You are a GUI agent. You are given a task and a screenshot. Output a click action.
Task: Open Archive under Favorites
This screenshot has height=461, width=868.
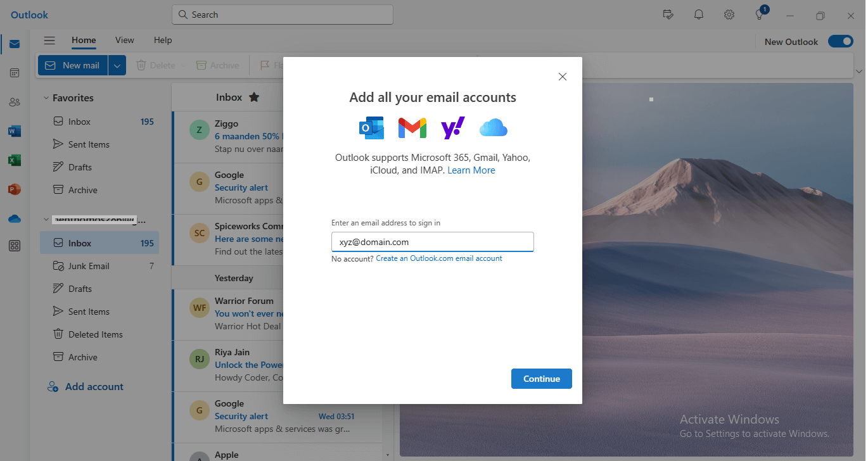click(99, 190)
